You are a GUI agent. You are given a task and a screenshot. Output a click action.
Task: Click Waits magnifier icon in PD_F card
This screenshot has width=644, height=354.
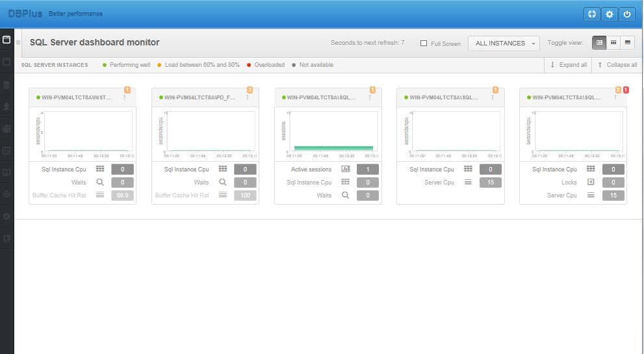[223, 182]
